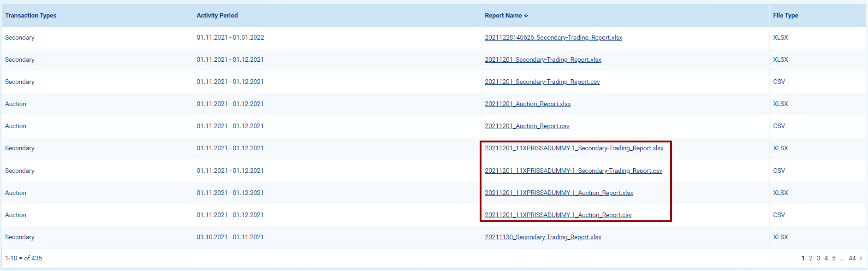This screenshot has height=271, width=868.
Task: Click next page chevron arrow
Action: (x=861, y=258)
